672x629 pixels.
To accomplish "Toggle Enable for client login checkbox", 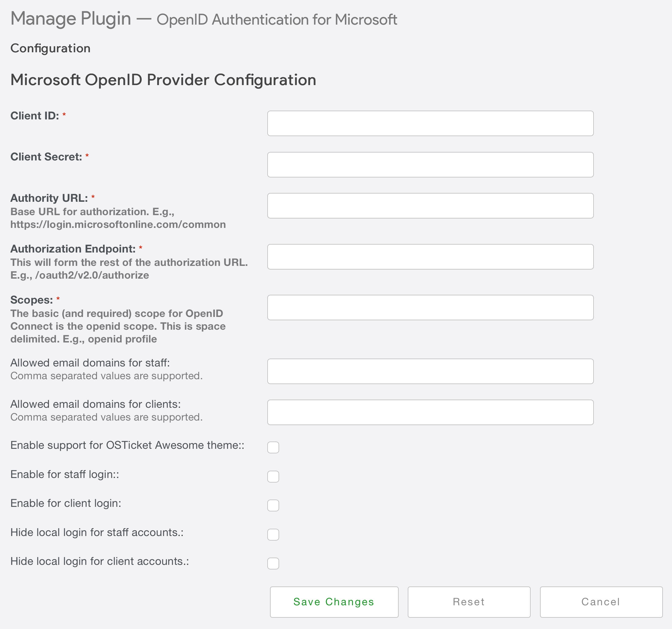I will (x=273, y=505).
